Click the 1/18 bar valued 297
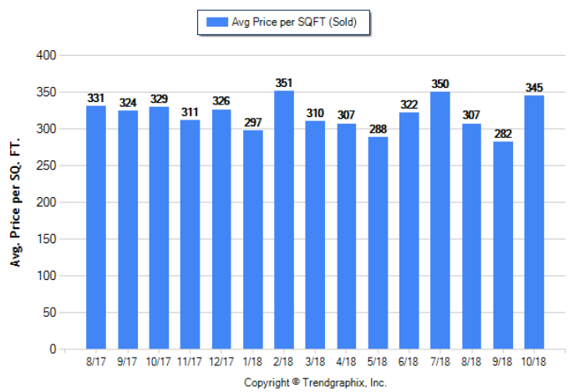Viewport: 584px width, 392px height. click(x=253, y=240)
